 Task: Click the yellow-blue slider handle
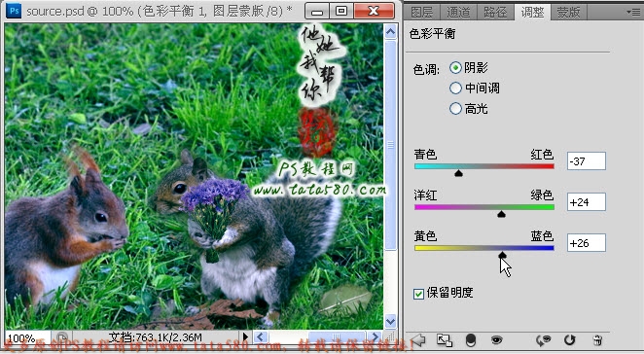tap(502, 255)
